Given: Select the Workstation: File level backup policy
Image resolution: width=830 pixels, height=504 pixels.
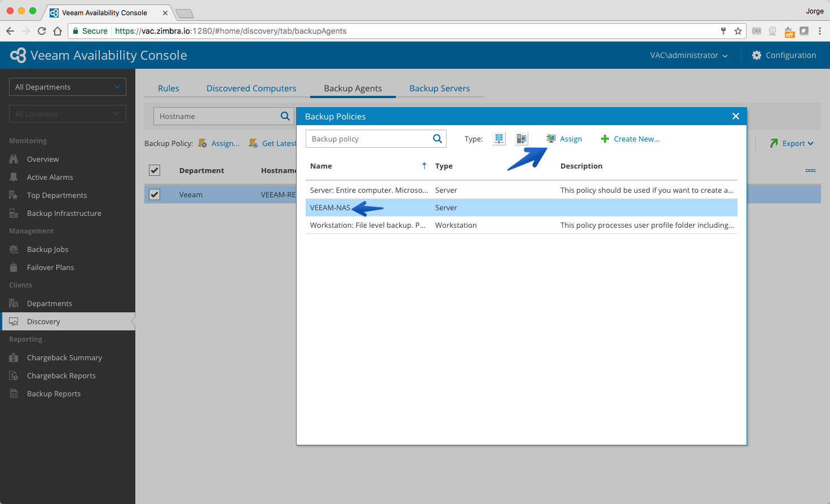Looking at the screenshot, I should [x=522, y=225].
